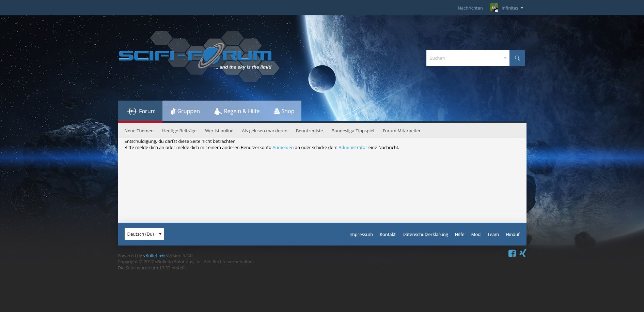The height and width of the screenshot is (312, 644).
Task: Open the Deutsch (Du) language dropdown
Action: pos(144,234)
